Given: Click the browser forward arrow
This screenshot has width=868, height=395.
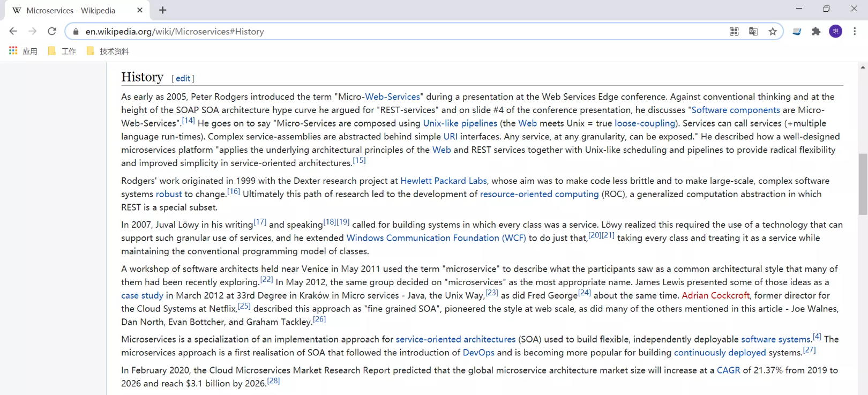Looking at the screenshot, I should pos(33,32).
